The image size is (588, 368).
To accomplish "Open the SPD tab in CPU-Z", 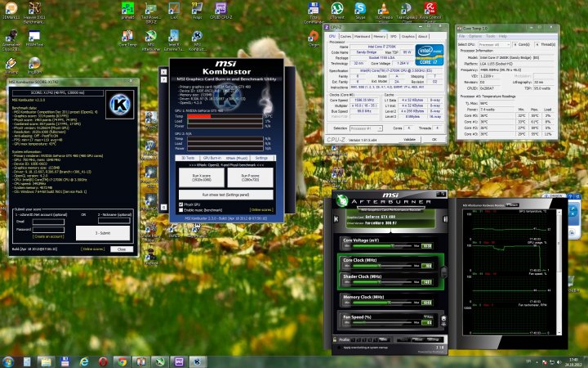I will pos(394,37).
